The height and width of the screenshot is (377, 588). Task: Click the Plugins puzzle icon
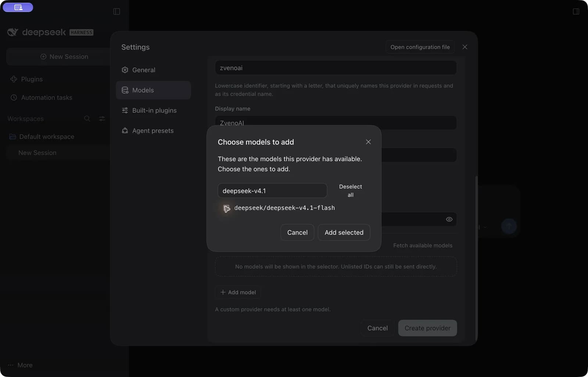coord(14,79)
